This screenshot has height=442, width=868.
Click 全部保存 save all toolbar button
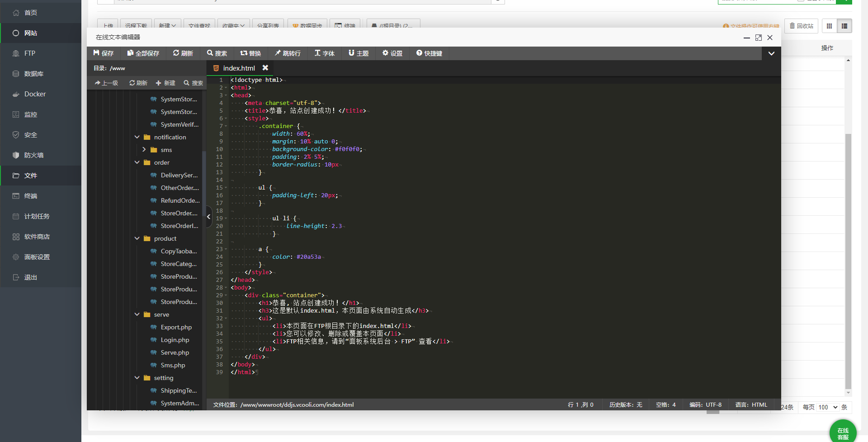[x=143, y=53]
